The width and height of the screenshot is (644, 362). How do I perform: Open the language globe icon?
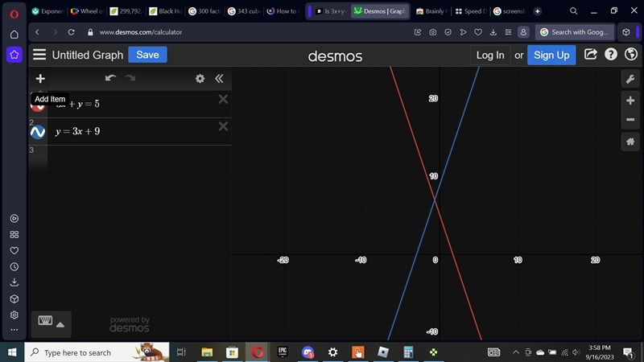pyautogui.click(x=631, y=55)
